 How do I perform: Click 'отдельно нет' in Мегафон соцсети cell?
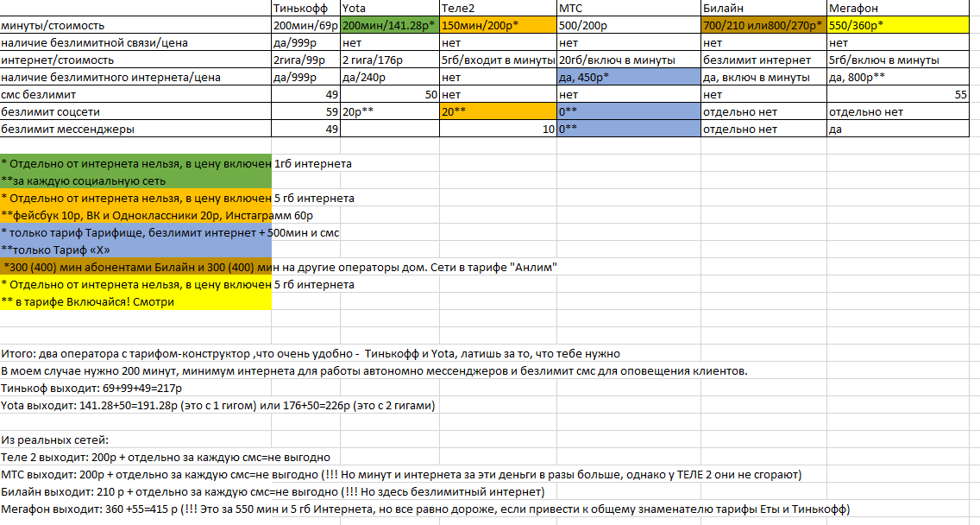898,111
